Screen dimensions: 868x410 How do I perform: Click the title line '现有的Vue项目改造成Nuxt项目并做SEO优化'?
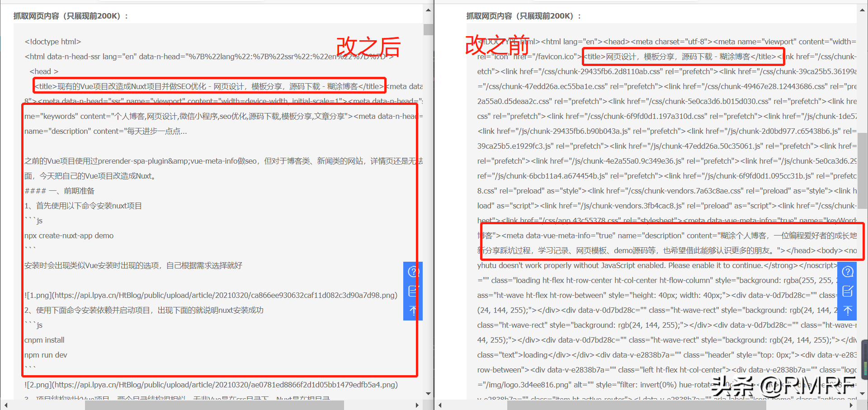(209, 86)
